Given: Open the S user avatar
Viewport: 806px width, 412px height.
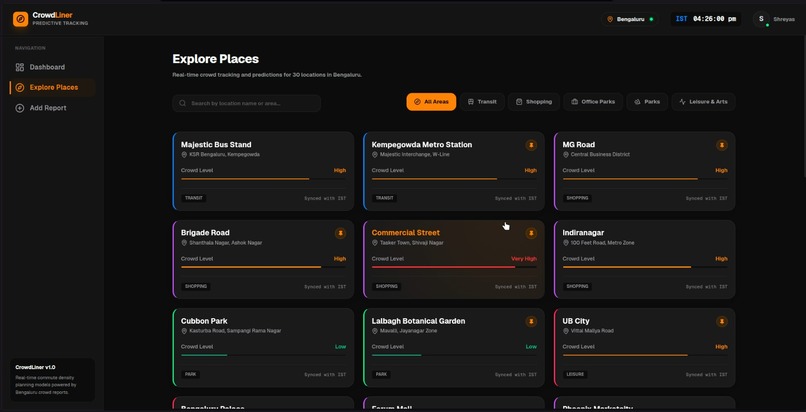Looking at the screenshot, I should [x=761, y=19].
